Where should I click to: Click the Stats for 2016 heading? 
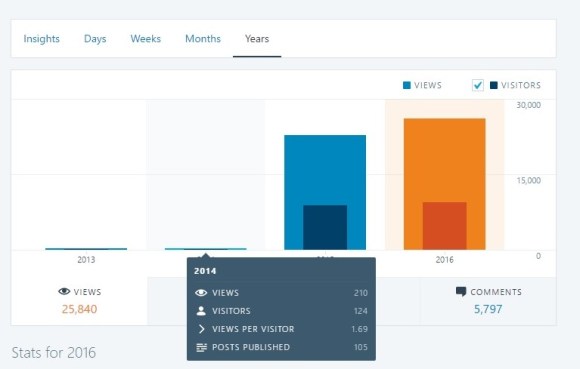coord(54,353)
